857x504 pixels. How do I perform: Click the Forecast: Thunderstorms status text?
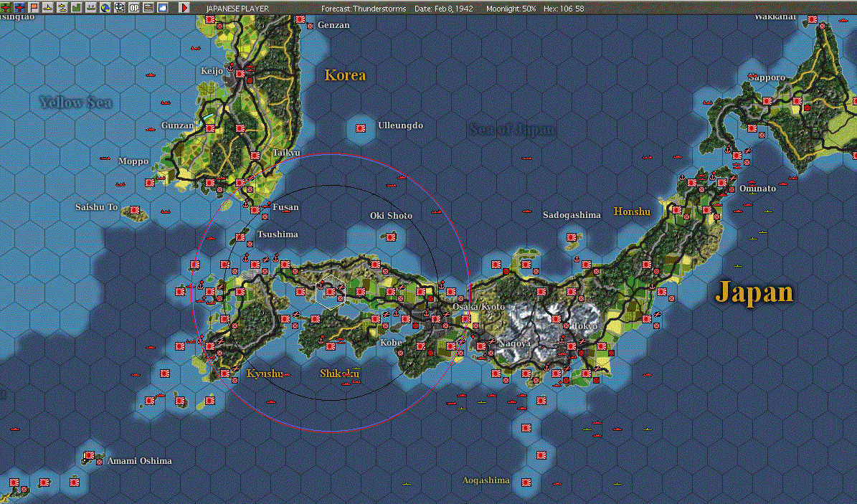364,9
